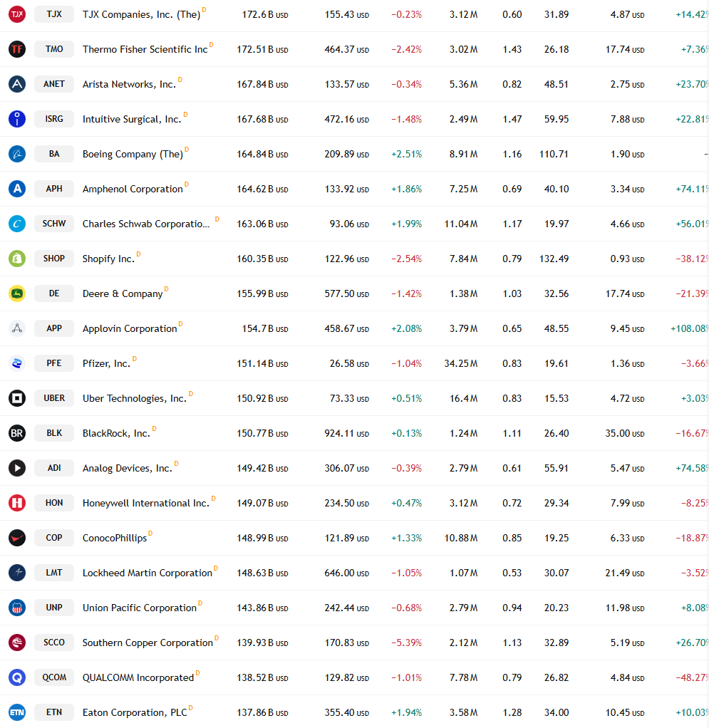This screenshot has height=728, width=709.
Task: Open Arista Networks, Inc. company link
Action: (x=129, y=84)
